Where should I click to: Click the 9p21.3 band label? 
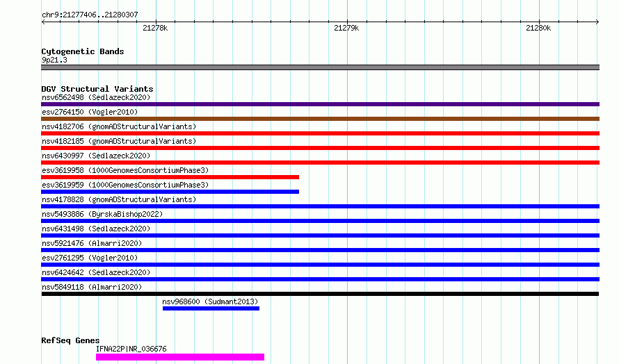click(54, 60)
